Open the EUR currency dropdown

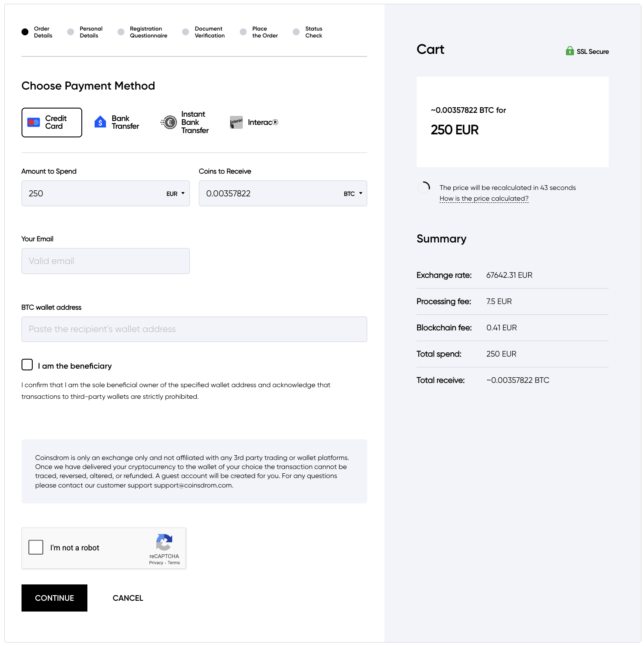coord(176,194)
